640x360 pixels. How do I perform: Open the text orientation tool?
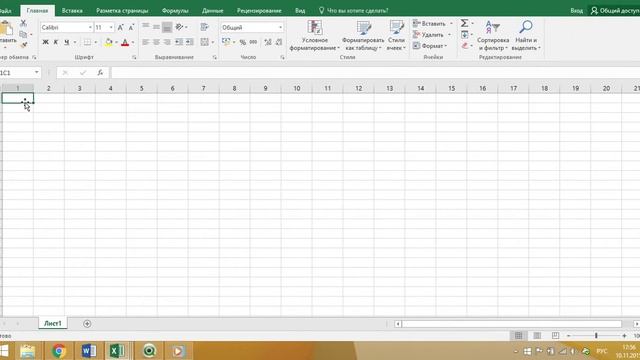click(x=180, y=27)
